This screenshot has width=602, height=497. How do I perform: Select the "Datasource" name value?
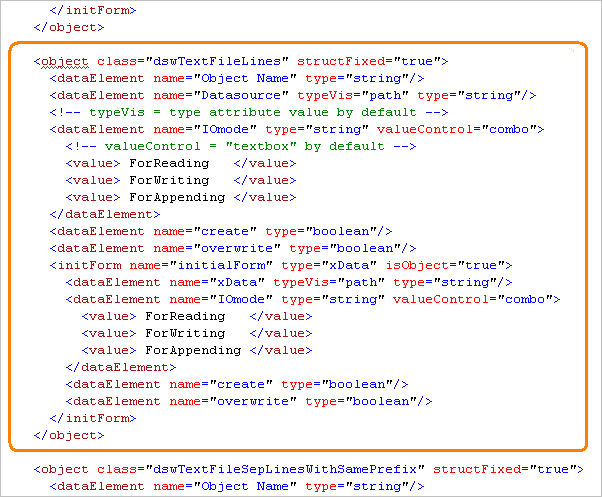(241, 95)
